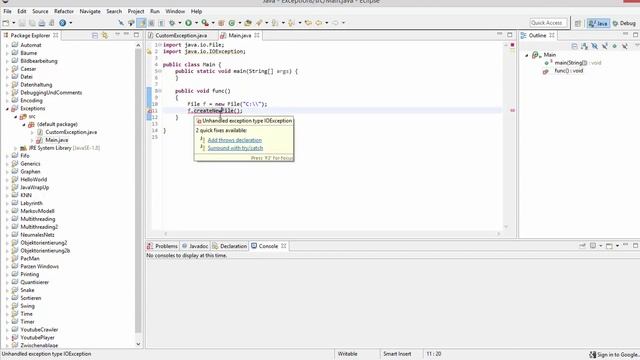The width and height of the screenshot is (640, 360).
Task: Click the editor horizontal scrollbar
Action: (x=332, y=234)
